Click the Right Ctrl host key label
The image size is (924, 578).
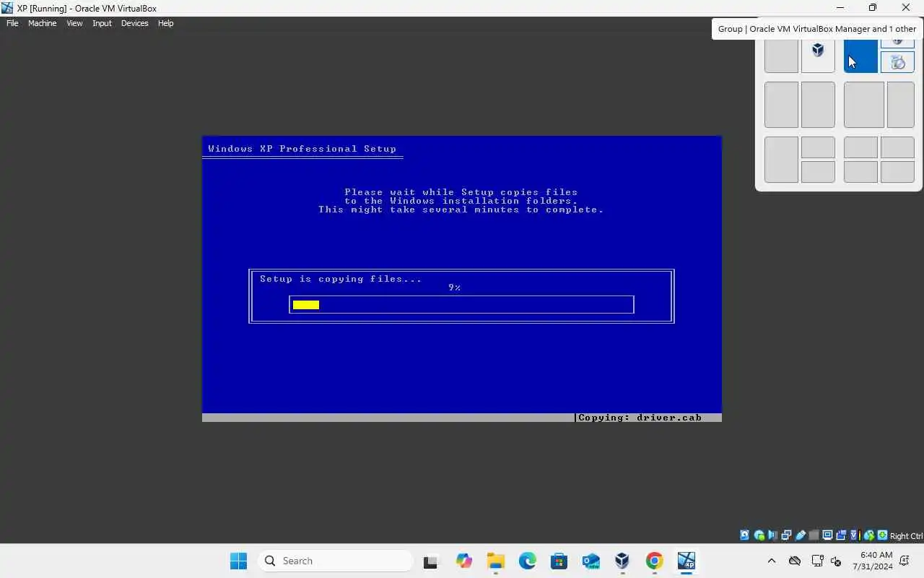(907, 536)
